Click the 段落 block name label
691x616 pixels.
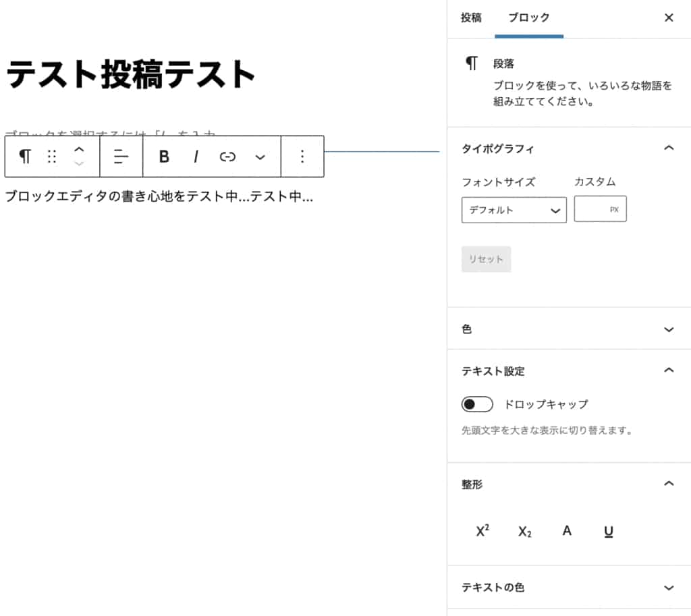point(503,64)
